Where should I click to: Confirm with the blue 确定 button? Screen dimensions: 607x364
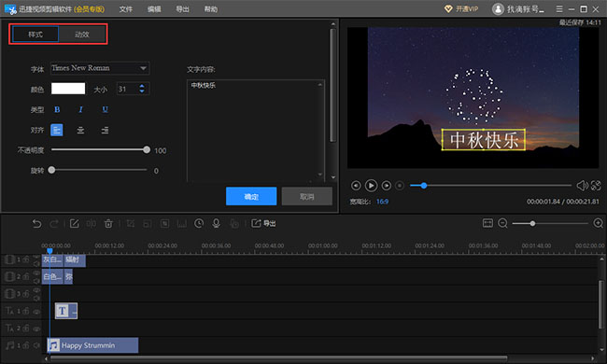[251, 196]
